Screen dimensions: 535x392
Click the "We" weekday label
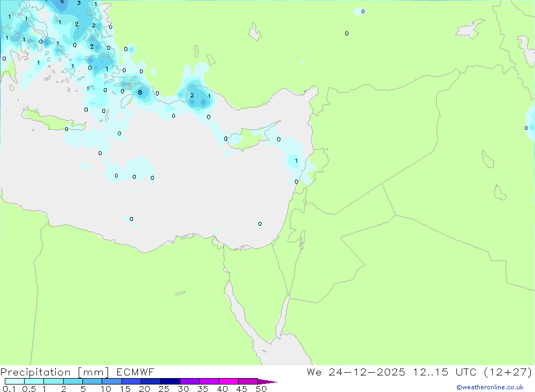pos(314,372)
